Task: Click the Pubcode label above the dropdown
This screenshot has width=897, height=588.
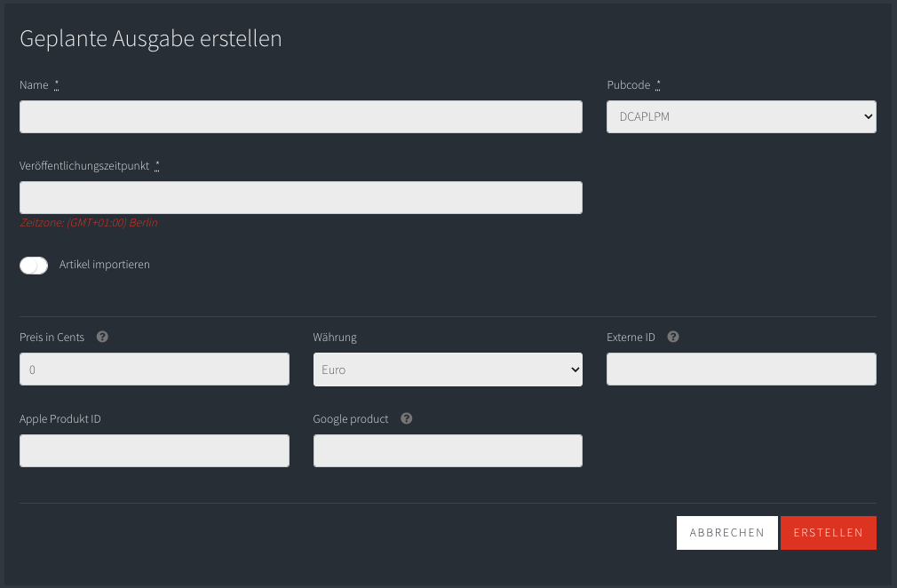Action: coord(629,84)
